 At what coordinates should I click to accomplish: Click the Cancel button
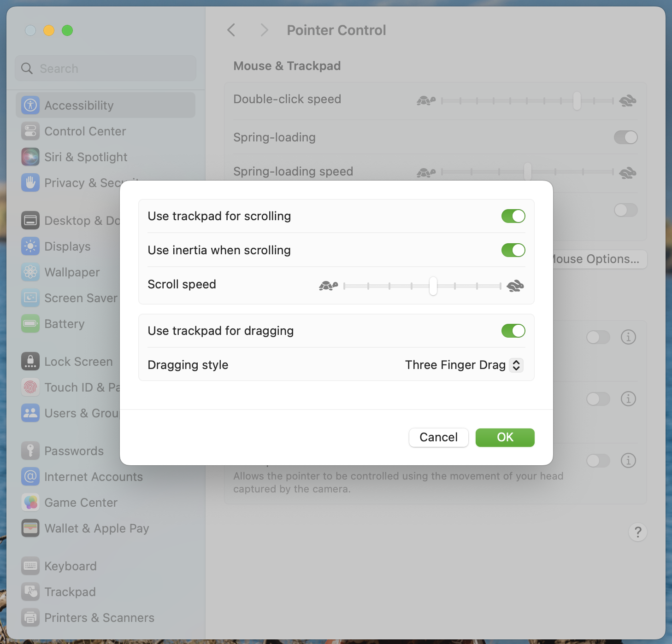(438, 437)
